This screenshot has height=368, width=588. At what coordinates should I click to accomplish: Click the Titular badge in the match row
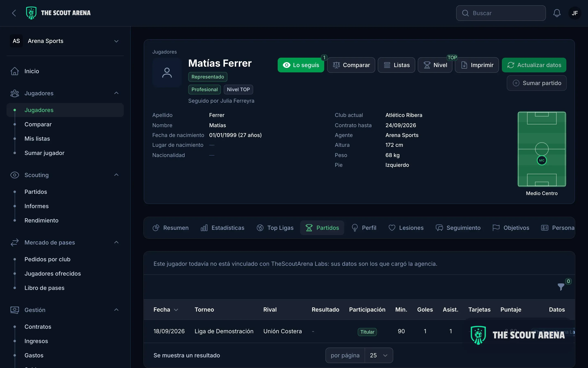pyautogui.click(x=367, y=332)
